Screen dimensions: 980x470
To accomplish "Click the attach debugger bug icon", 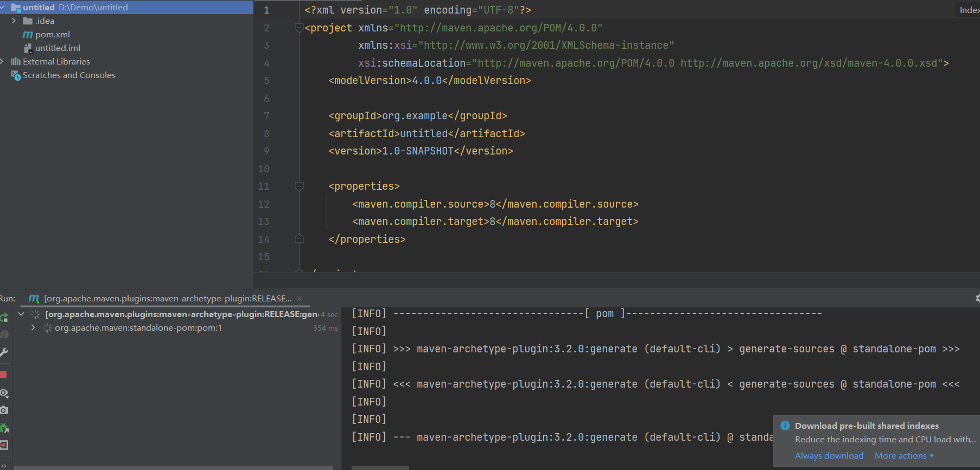I will 4,428.
